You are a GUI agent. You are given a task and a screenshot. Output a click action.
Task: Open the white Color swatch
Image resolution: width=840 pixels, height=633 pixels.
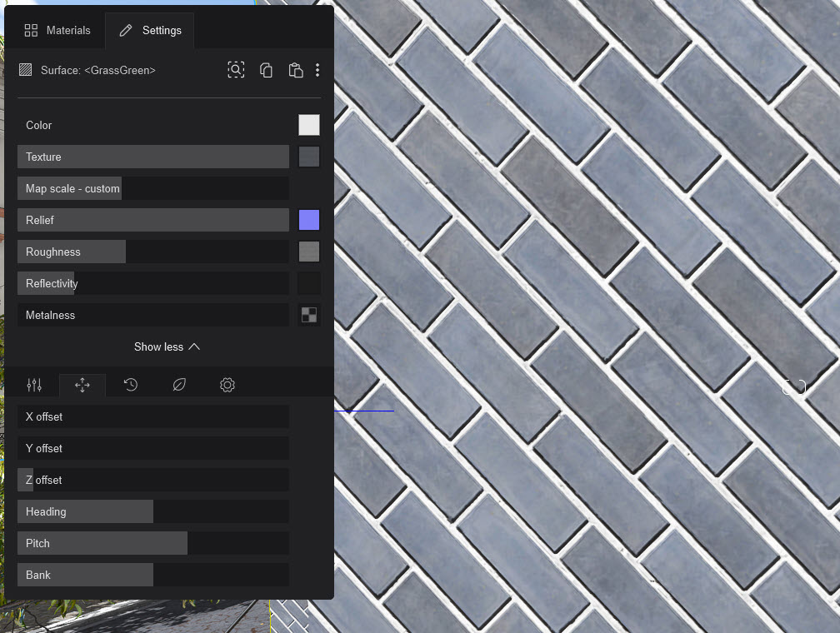click(309, 125)
